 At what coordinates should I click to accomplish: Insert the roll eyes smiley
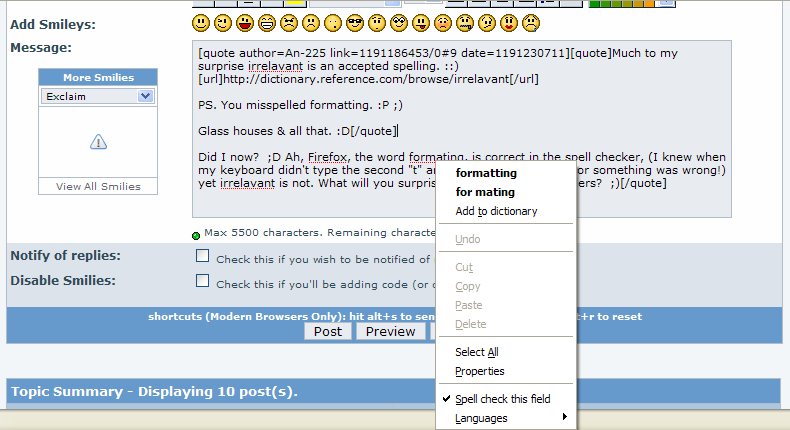(399, 23)
